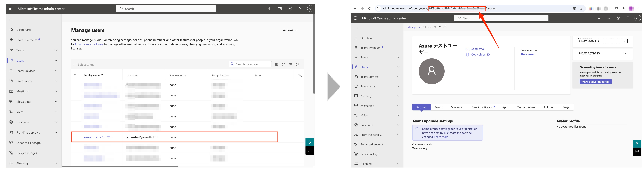Open Learn more link in upgrade notice
644x174 pixels.
[441, 137]
